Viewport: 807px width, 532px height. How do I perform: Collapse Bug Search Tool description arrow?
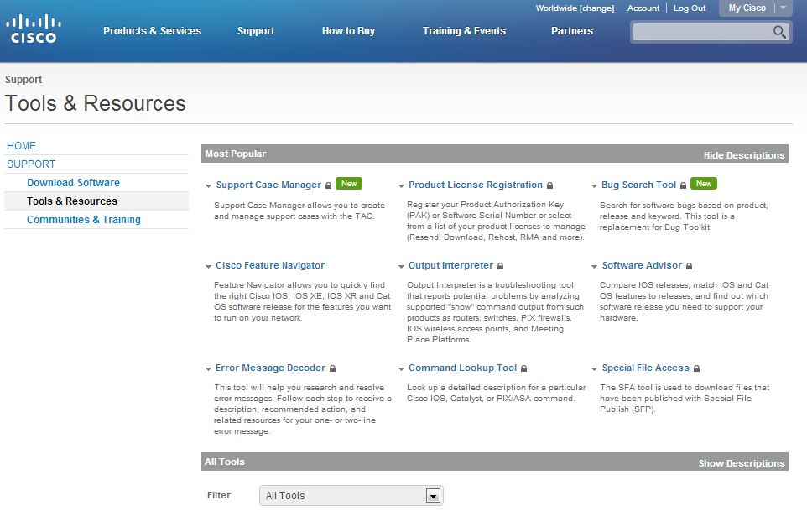click(595, 186)
